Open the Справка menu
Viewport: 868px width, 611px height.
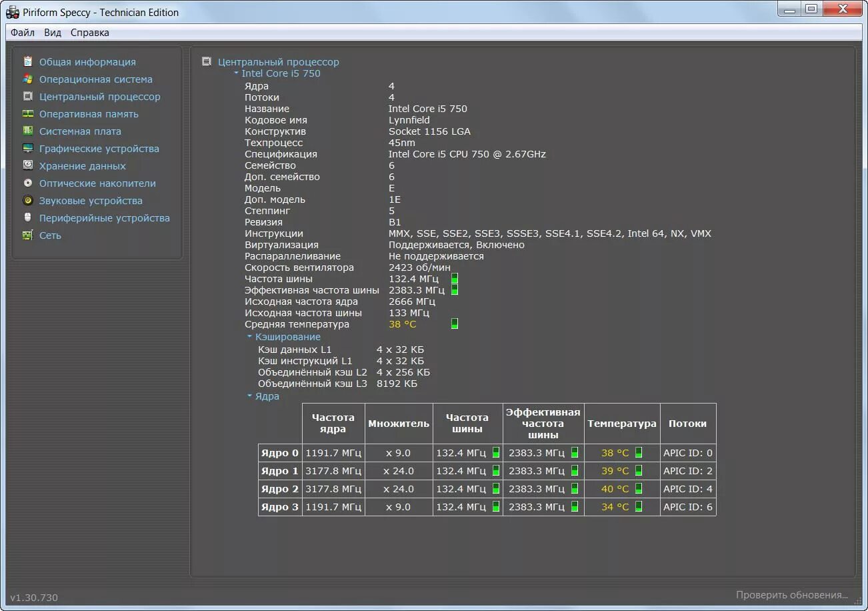pos(90,33)
